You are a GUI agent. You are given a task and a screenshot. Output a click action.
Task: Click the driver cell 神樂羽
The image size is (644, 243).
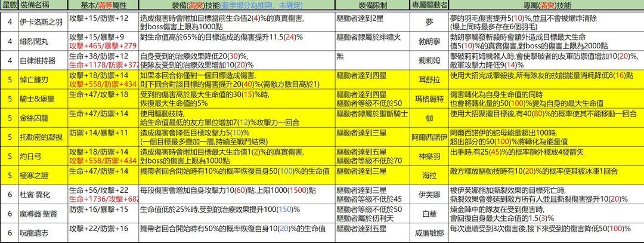point(429,156)
